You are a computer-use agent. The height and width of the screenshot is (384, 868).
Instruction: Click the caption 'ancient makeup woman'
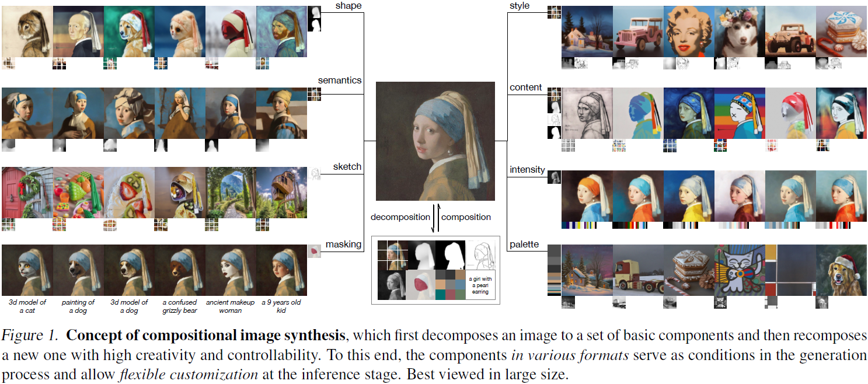tap(231, 306)
